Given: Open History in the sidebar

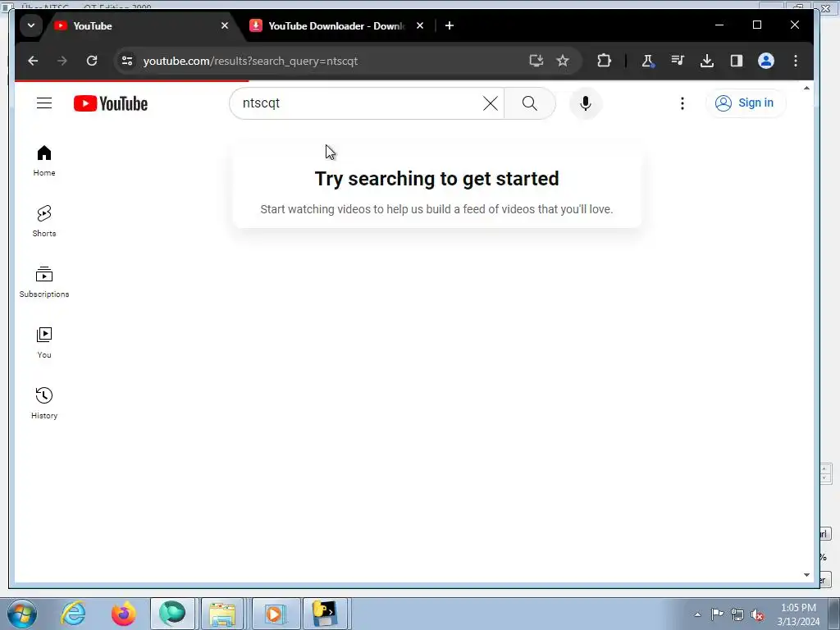Looking at the screenshot, I should click(x=44, y=404).
